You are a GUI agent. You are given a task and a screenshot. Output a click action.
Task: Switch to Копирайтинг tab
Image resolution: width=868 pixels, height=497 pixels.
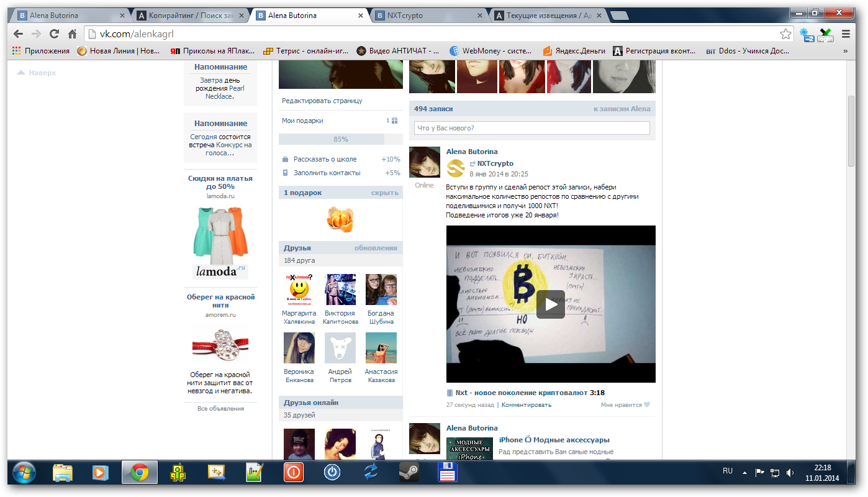click(x=189, y=16)
